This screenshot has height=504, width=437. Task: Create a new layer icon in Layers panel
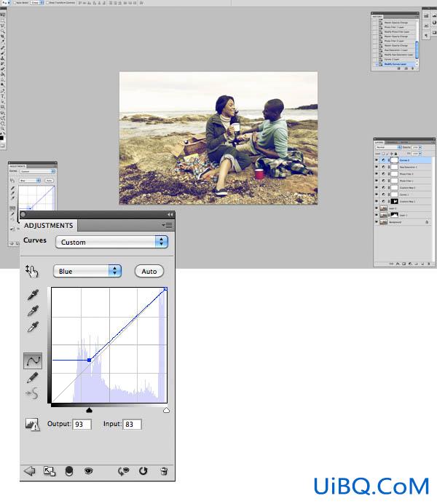(423, 264)
